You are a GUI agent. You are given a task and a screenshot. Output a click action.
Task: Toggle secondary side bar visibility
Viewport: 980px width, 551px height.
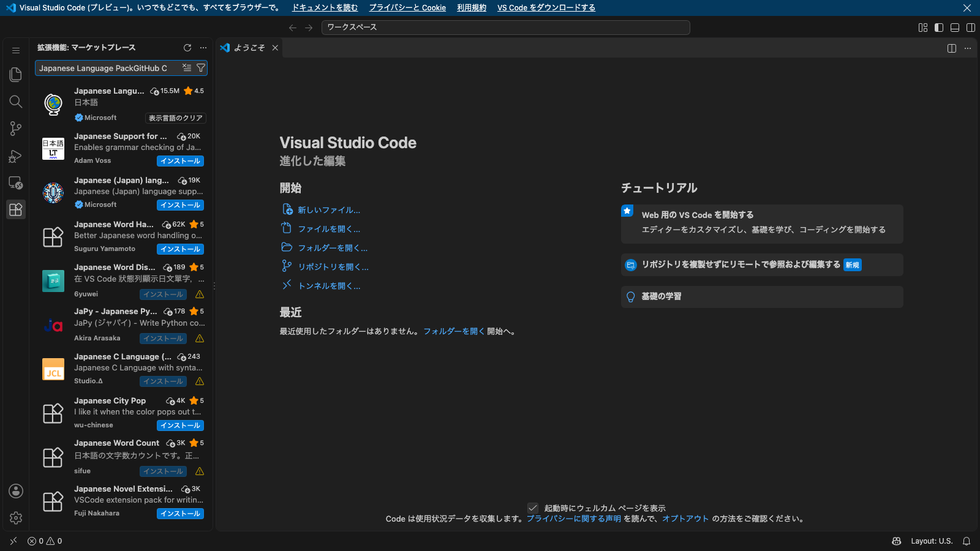click(971, 28)
